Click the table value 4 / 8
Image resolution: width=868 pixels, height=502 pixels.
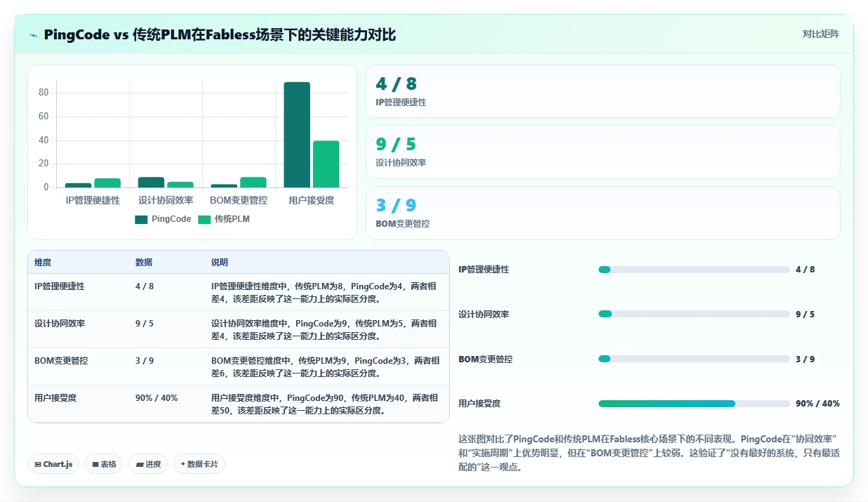tap(145, 286)
